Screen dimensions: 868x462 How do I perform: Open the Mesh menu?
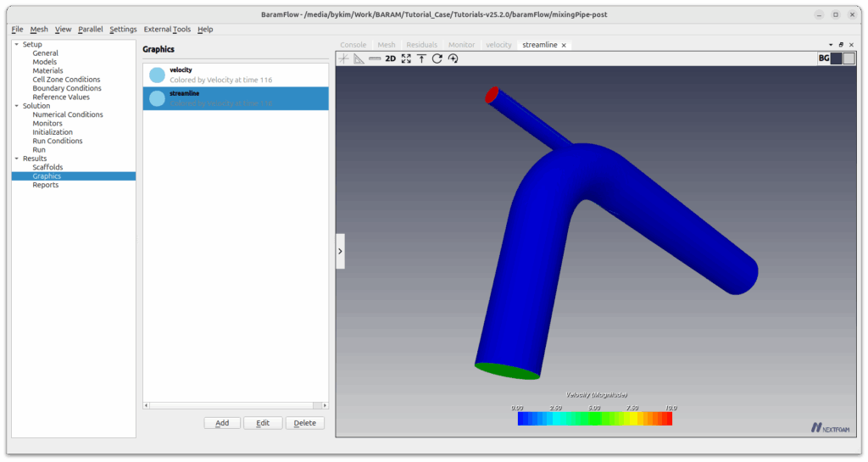tap(39, 30)
